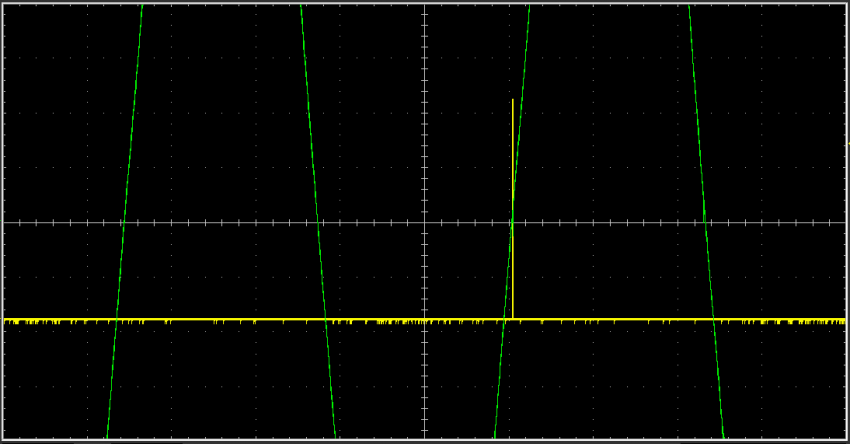Click where first falling edge crosses yellow baseline

[327, 320]
